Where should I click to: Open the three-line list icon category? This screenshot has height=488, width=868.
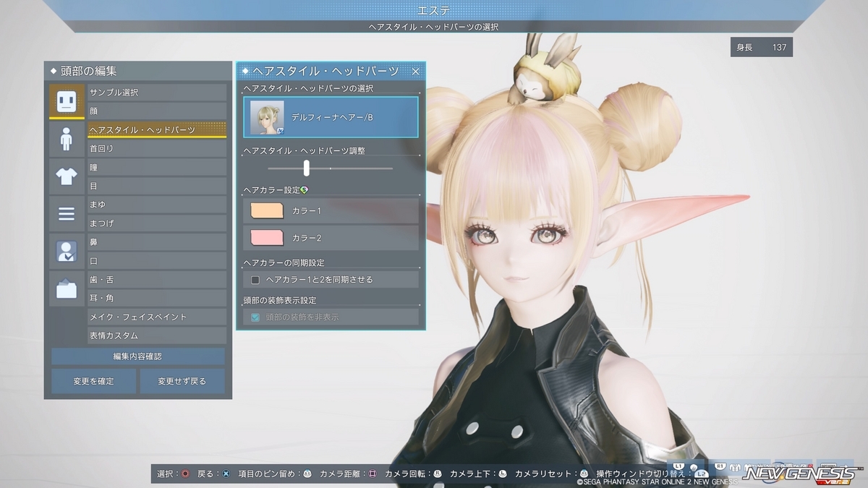67,214
